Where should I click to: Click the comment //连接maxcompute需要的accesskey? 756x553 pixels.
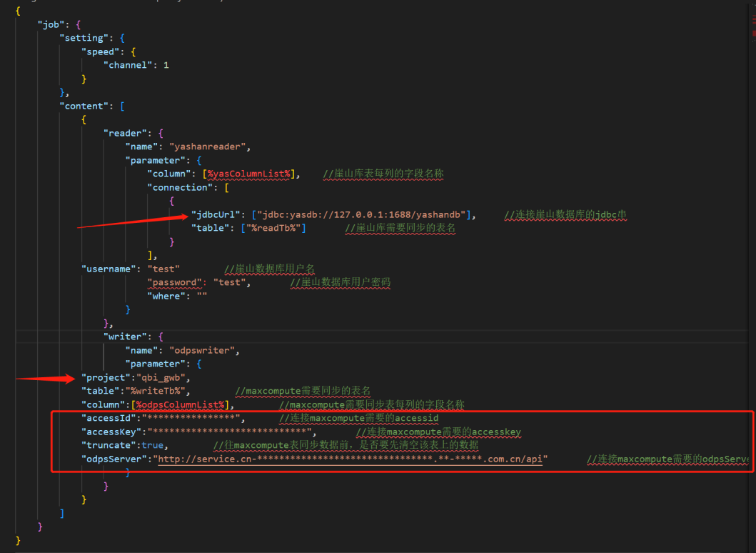pyautogui.click(x=439, y=432)
